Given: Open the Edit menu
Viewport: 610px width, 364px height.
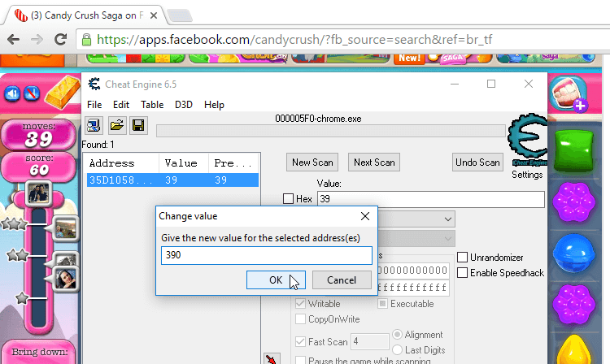Looking at the screenshot, I should point(121,105).
